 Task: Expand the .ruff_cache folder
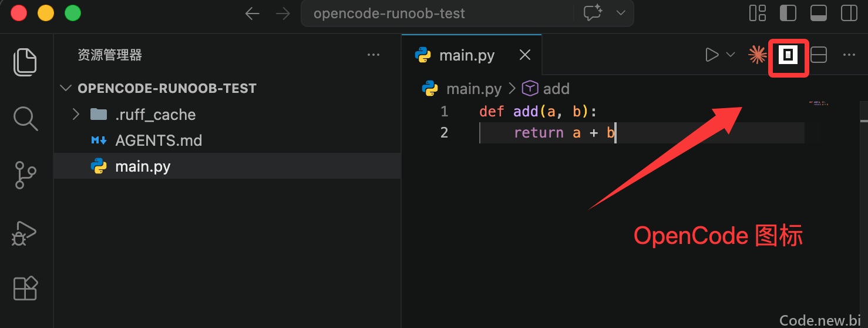[75, 115]
